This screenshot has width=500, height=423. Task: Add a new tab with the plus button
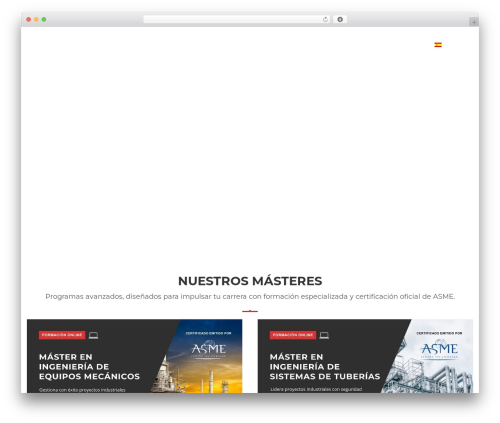click(x=474, y=22)
